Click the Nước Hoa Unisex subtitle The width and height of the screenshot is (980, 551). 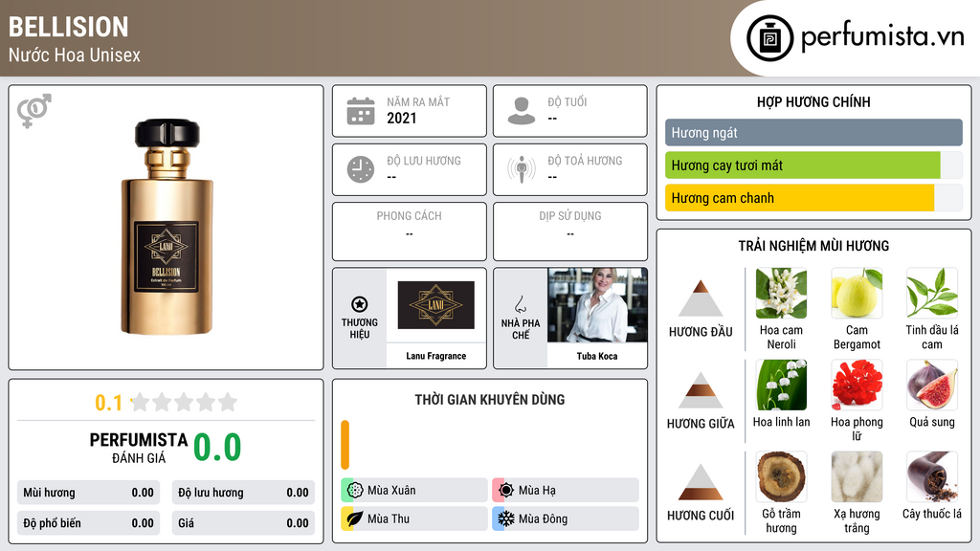(75, 55)
